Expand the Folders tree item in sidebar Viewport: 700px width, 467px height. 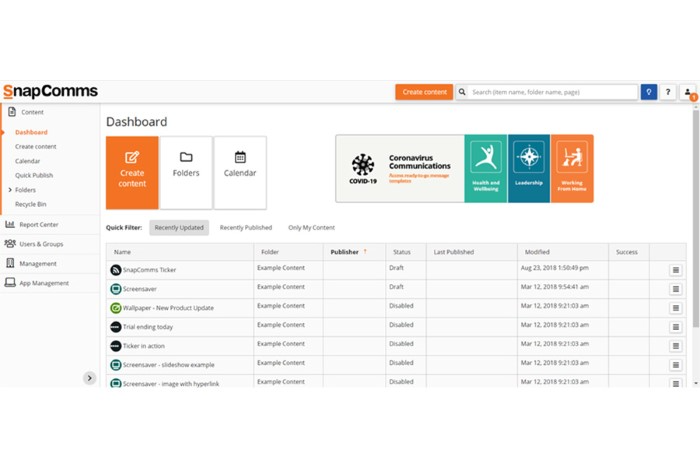coord(10,189)
